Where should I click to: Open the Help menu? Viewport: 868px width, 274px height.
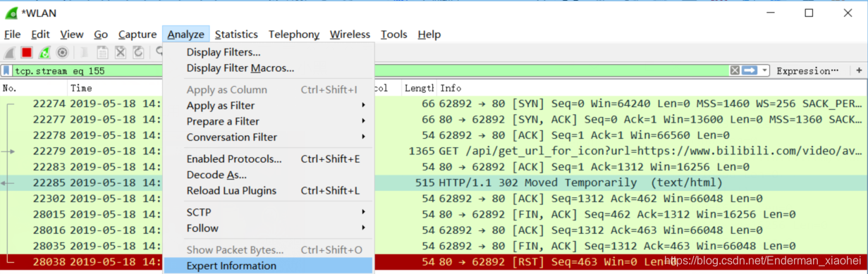coord(429,34)
